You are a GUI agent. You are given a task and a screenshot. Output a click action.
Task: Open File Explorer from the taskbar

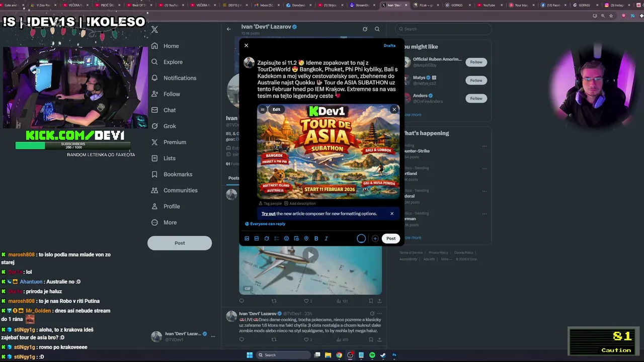click(x=328, y=355)
